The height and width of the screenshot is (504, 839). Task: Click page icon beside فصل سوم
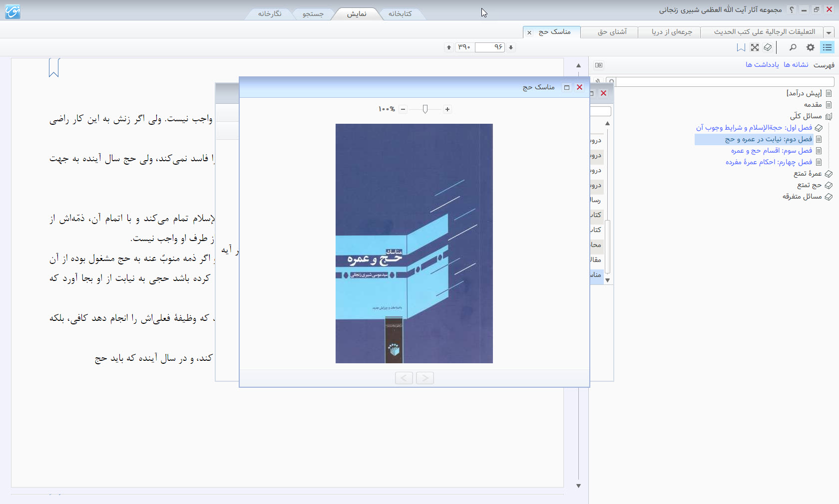tap(819, 151)
